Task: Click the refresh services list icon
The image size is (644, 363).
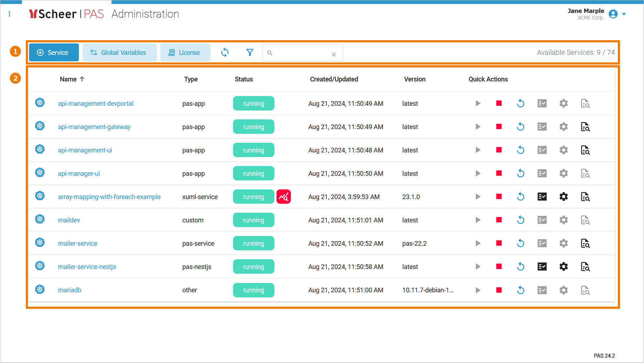Action: pos(225,53)
